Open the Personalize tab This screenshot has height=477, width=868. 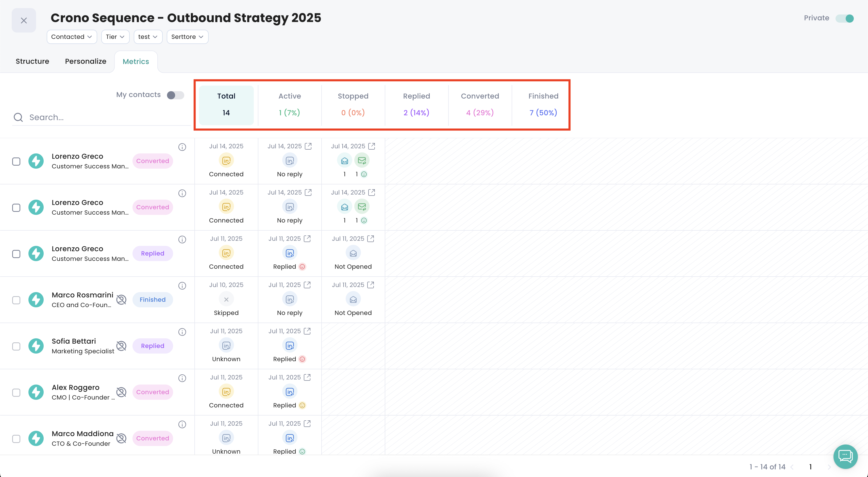86,61
